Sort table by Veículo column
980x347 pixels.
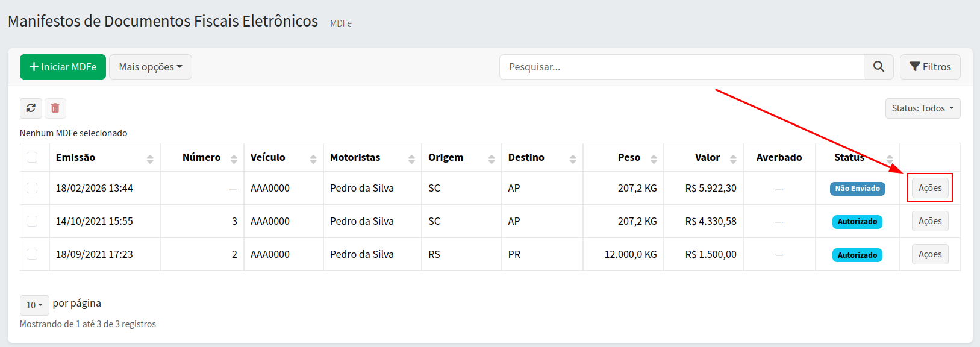pyautogui.click(x=313, y=158)
